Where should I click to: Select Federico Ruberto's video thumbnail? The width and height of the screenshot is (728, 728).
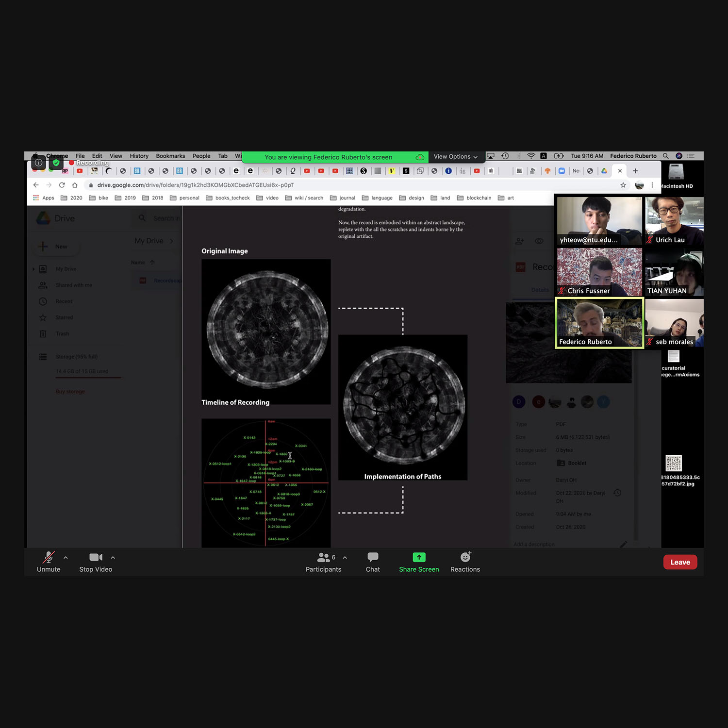599,323
